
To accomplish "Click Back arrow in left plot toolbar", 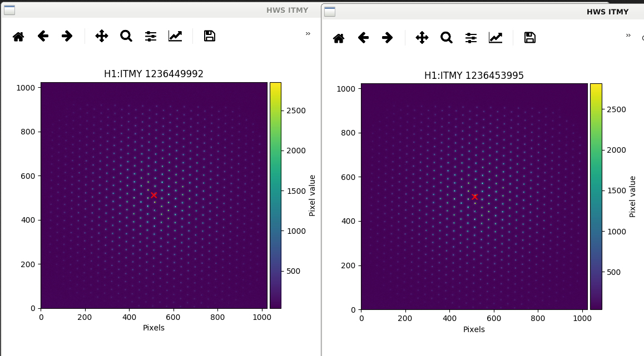I will [x=43, y=36].
